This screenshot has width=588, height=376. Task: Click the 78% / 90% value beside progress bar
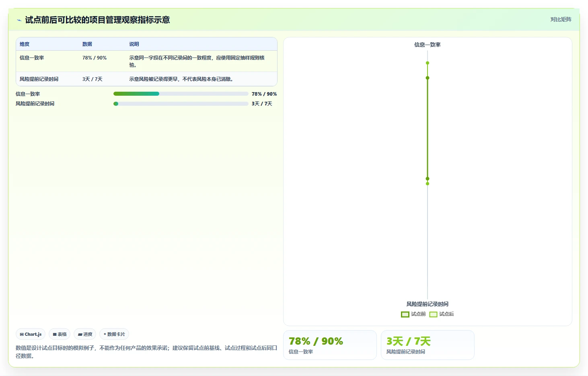pos(264,94)
